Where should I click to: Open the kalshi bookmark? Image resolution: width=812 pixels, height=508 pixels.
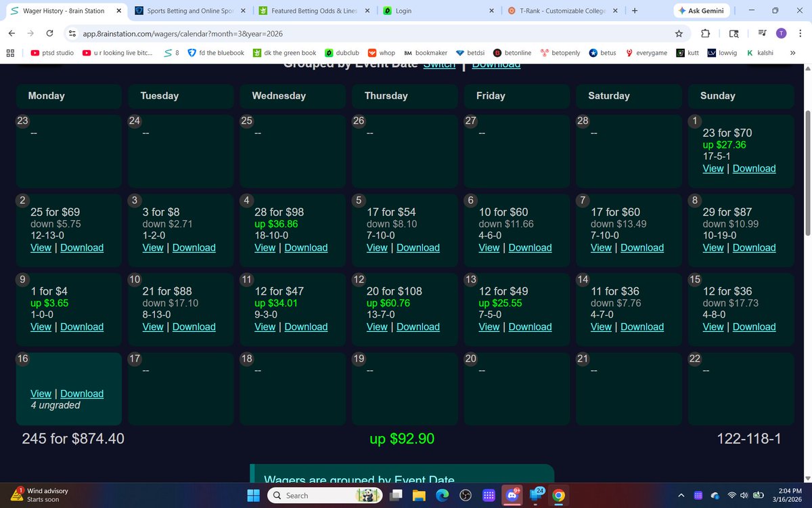pos(761,53)
